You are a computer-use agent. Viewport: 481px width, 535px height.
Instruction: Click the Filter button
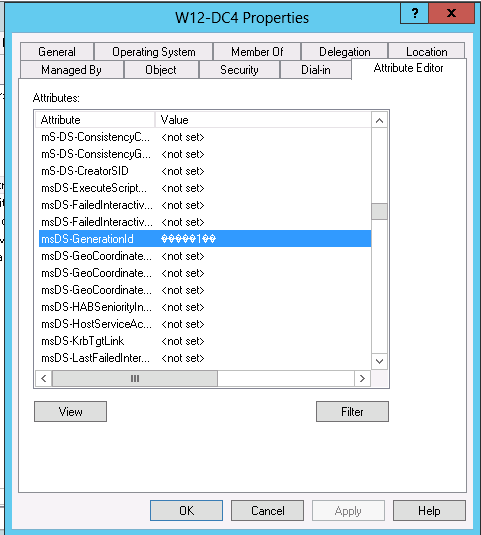click(352, 411)
